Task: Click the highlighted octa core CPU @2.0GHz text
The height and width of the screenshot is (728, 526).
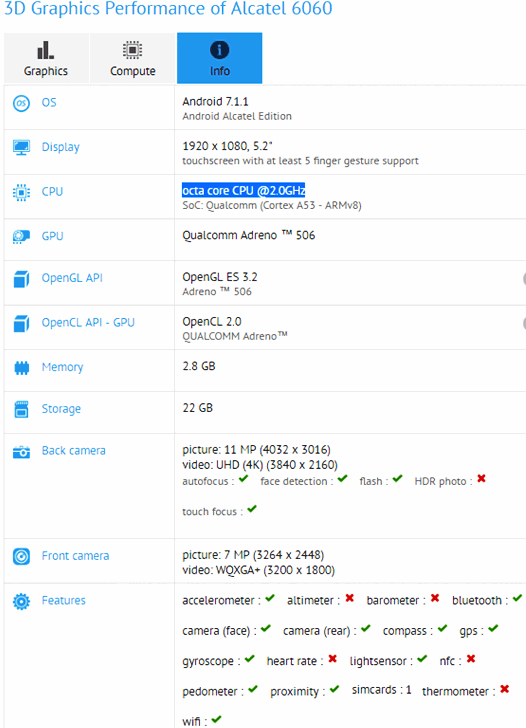Action: point(243,190)
